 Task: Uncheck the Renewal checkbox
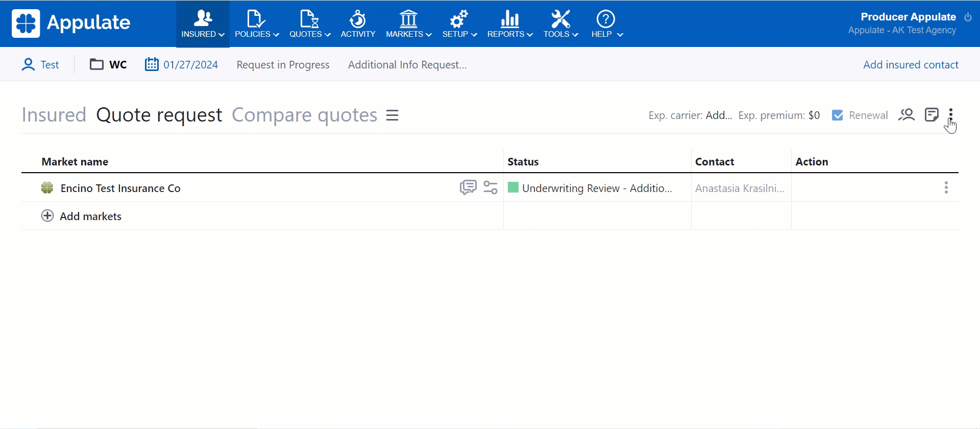pos(838,115)
